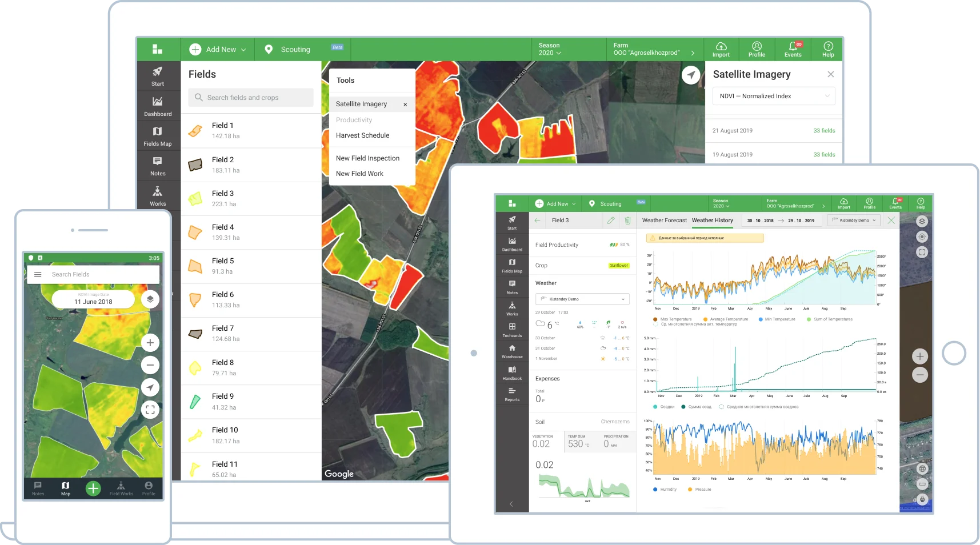Switch to Weather Forecast tab
980x545 pixels.
pos(664,221)
